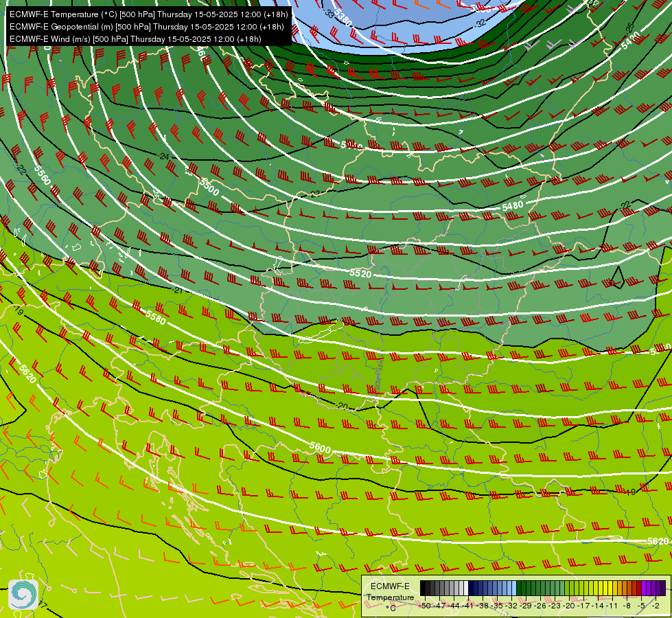Screen dimensions: 672x618
Task: Click the -25 isotherm label
Action: tap(629, 29)
